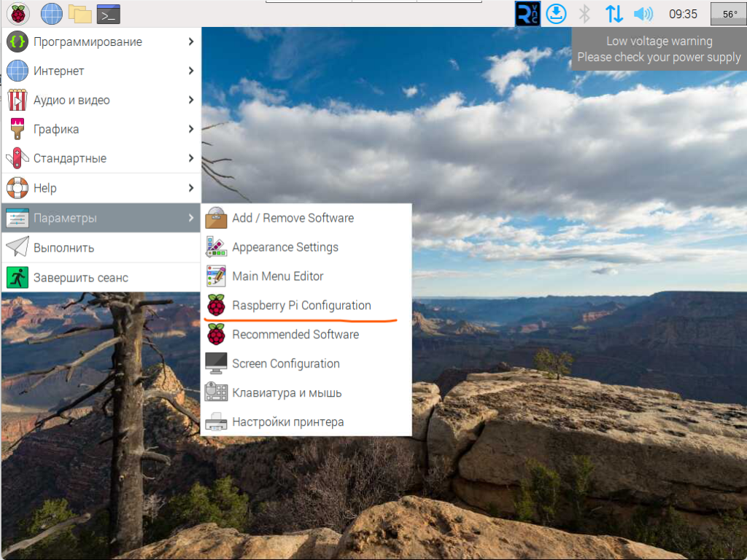This screenshot has width=747, height=560.
Task: Click the pocket knife icon for Стандартные
Action: point(18,158)
